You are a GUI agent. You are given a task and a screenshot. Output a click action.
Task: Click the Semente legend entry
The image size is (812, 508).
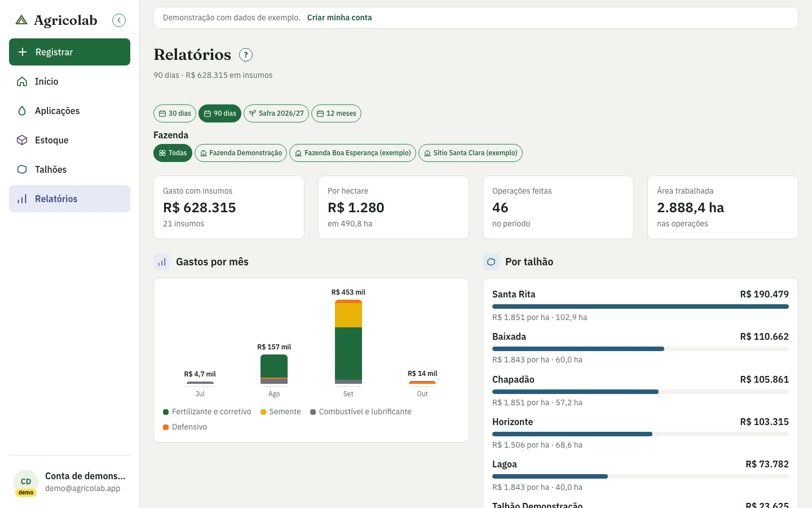[280, 412]
